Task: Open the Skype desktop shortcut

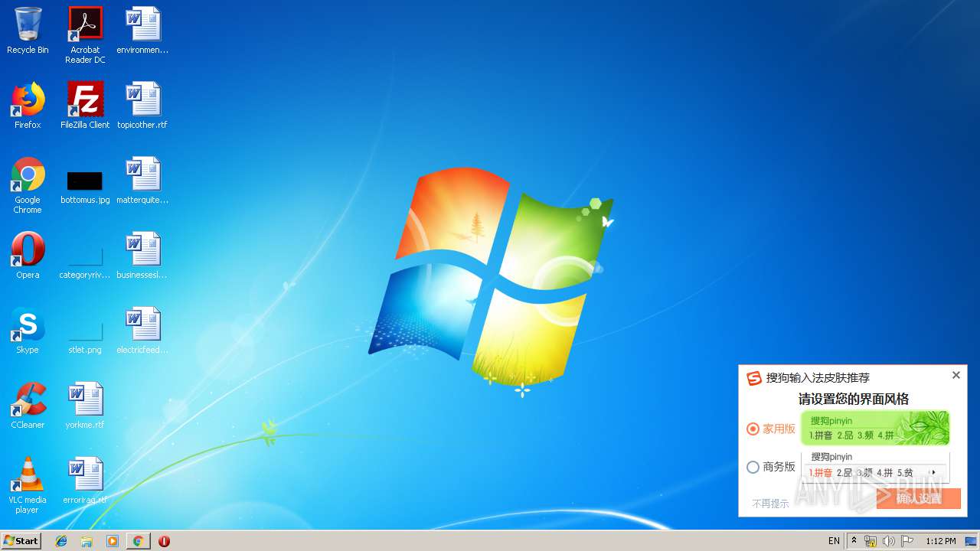Action: pyautogui.click(x=28, y=331)
